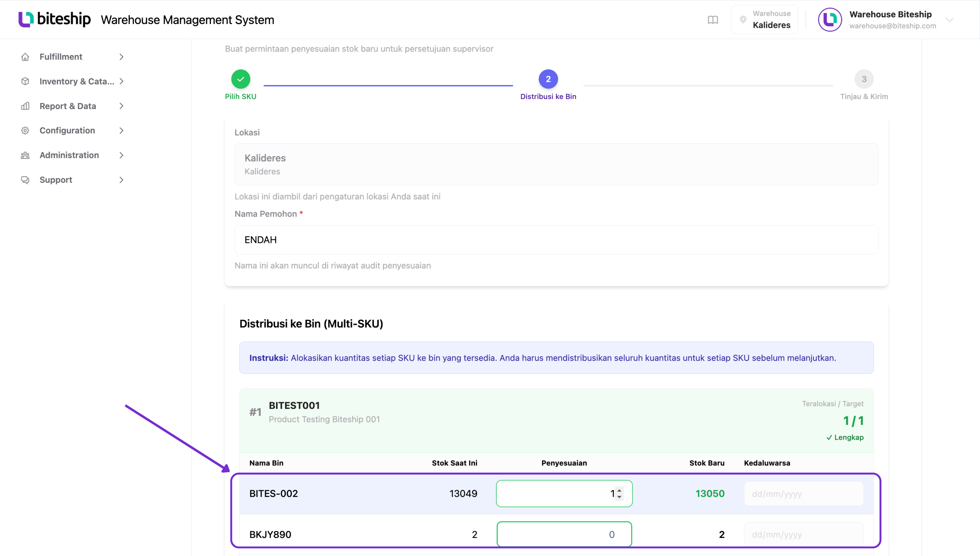Click the Stok Saat Ini column header
The width and height of the screenshot is (980, 556).
tap(454, 463)
